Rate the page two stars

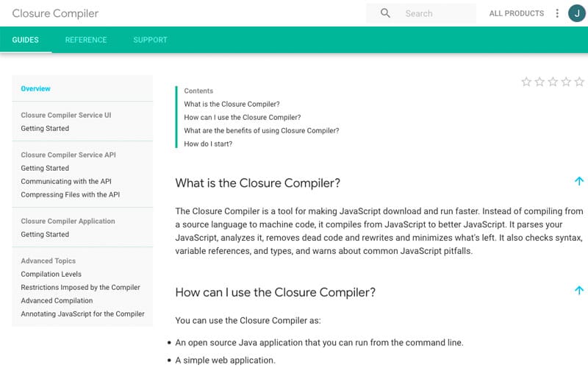(x=539, y=82)
